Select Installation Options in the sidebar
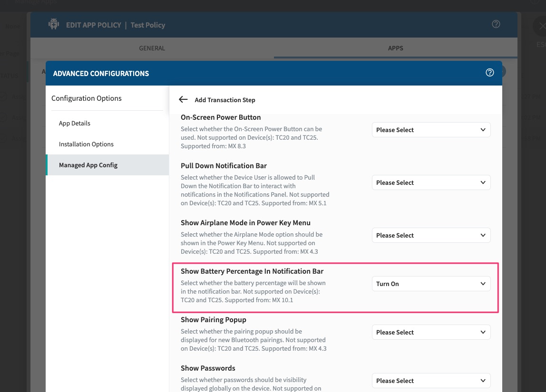This screenshot has width=546, height=392. [86, 144]
